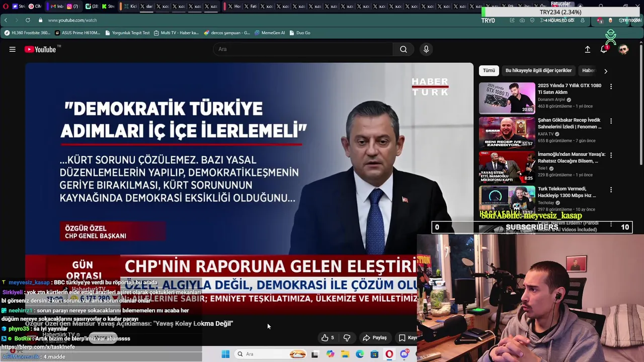This screenshot has width=644, height=362.
Task: Open the Şahan Gökbakar video thumbnail
Action: (x=507, y=132)
